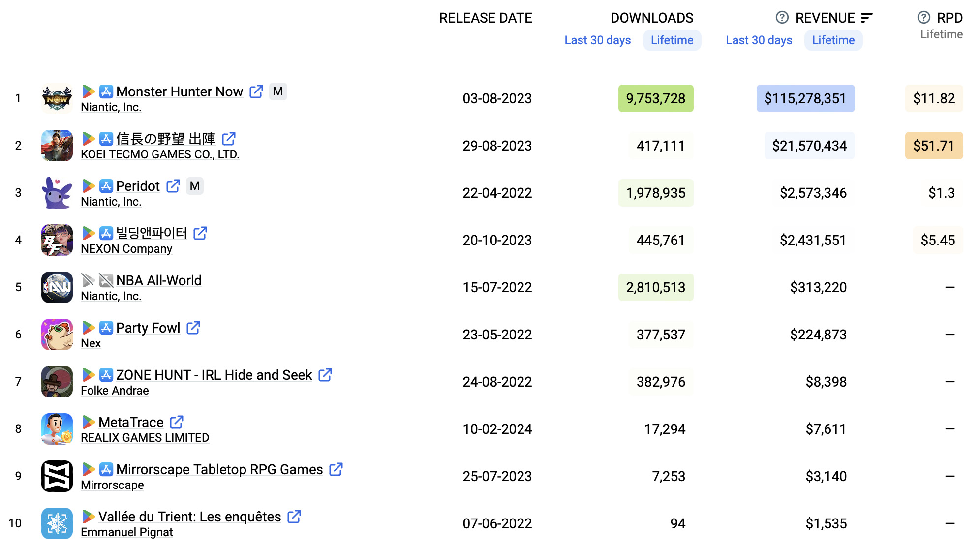This screenshot has height=549, width=980.
Task: Click the Mirrorscape app thumbnail
Action: click(x=57, y=476)
